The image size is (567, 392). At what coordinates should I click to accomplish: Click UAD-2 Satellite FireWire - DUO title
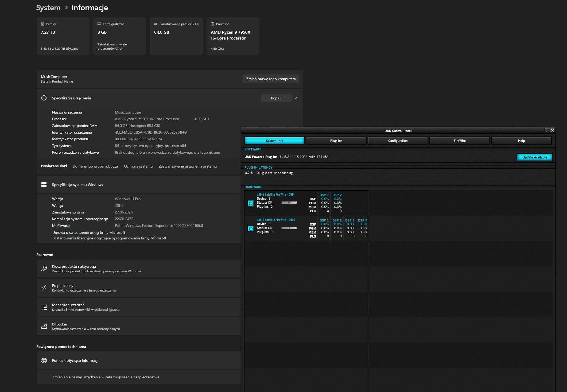[275, 195]
